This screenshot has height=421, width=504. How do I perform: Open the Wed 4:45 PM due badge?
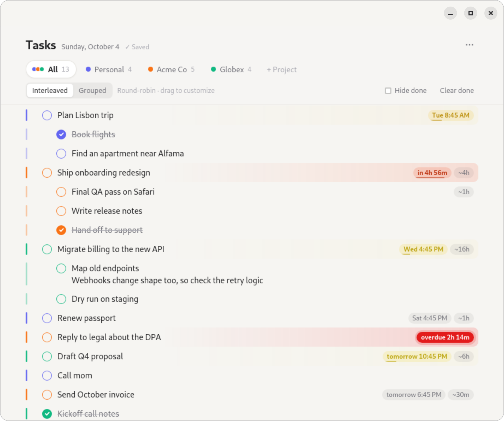point(423,249)
